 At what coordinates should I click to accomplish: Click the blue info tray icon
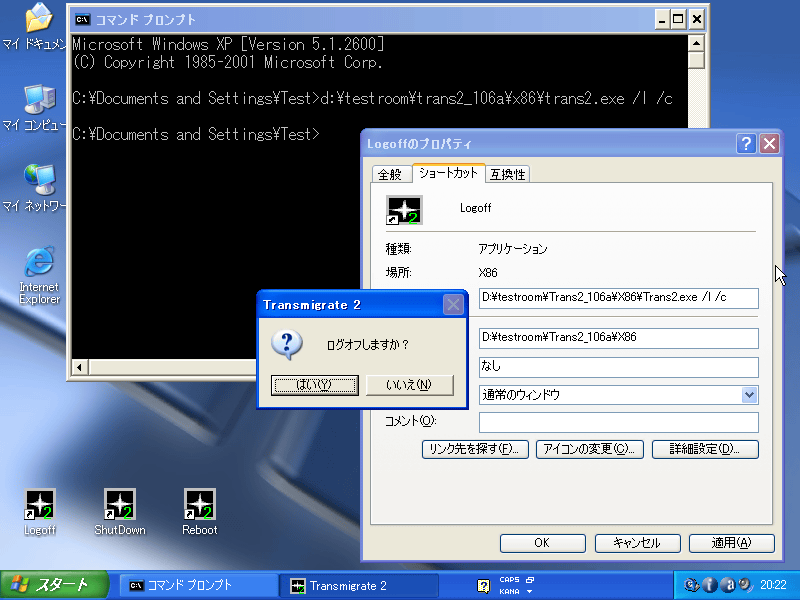point(710,585)
